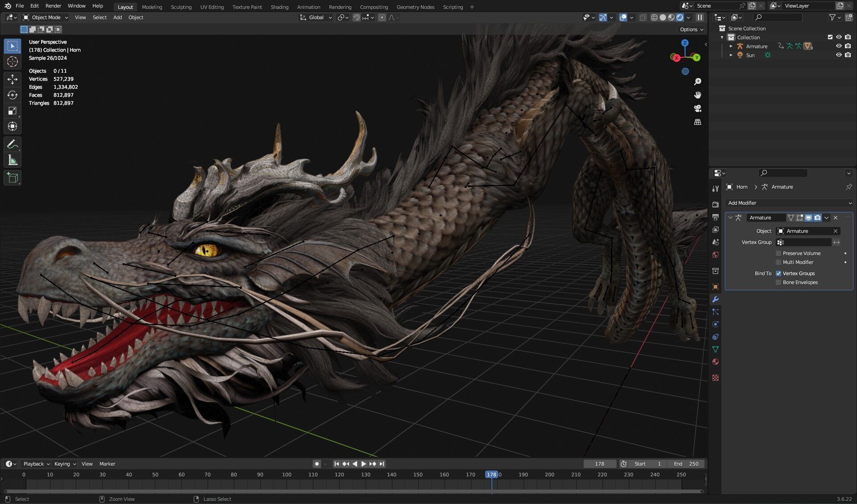Select the Transform tool
857x504 pixels.
coord(12,126)
